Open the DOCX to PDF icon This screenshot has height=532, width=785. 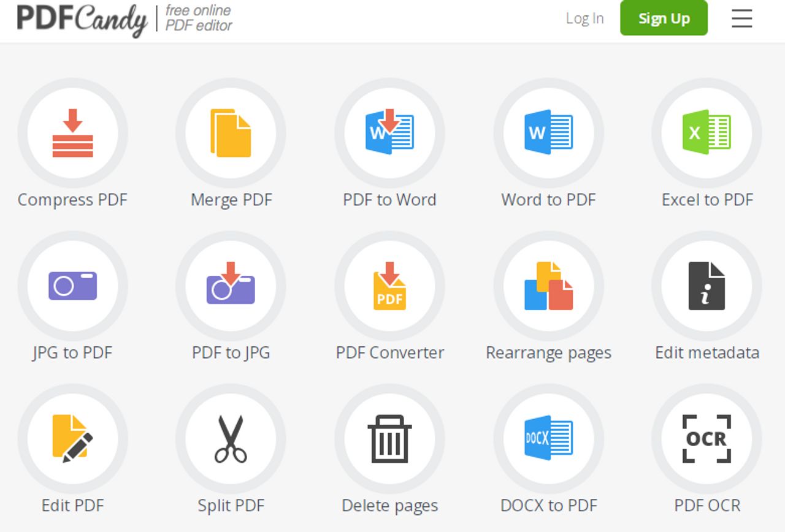pos(548,439)
